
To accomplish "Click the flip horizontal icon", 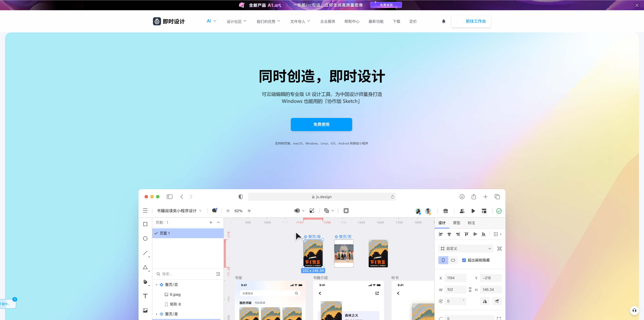I will [x=485, y=301].
